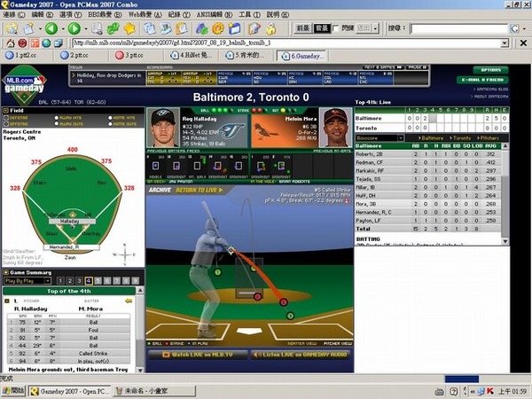The height and width of the screenshot is (399, 532).
Task: Click the MLB.com Gameday logo
Action: pos(24,85)
